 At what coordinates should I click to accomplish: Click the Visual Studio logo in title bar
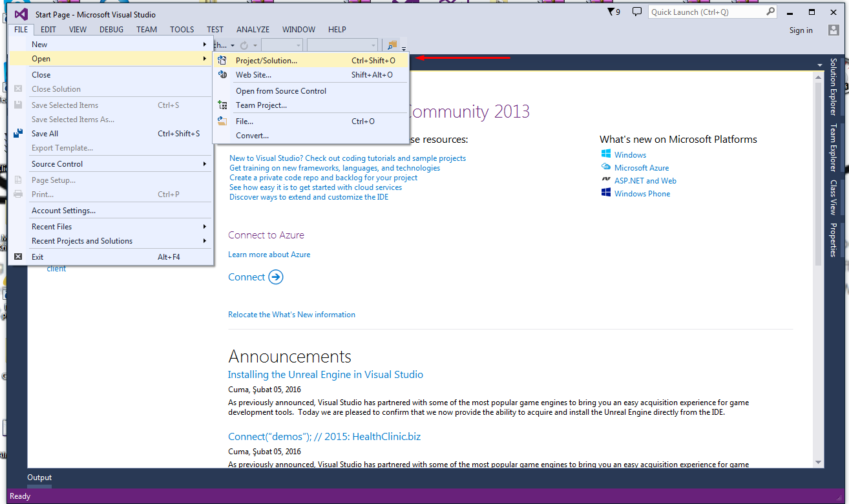pos(21,14)
